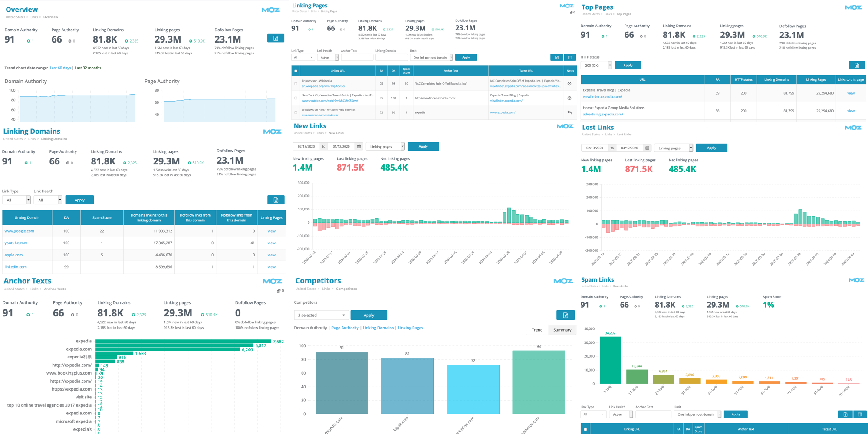Switch to the Trend tab in Competitors
The width and height of the screenshot is (868, 434).
coord(537,330)
